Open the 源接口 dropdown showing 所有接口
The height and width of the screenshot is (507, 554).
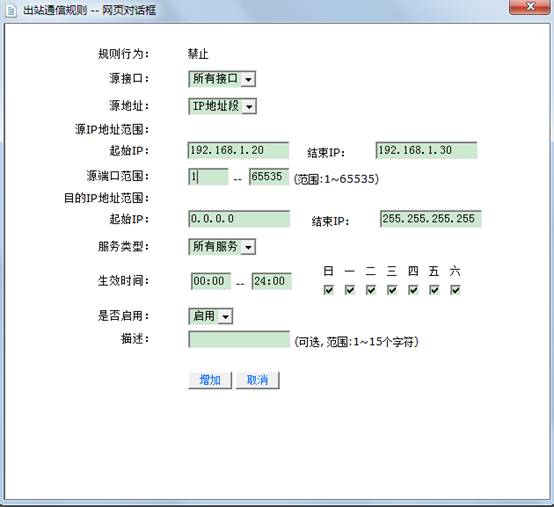point(222,79)
